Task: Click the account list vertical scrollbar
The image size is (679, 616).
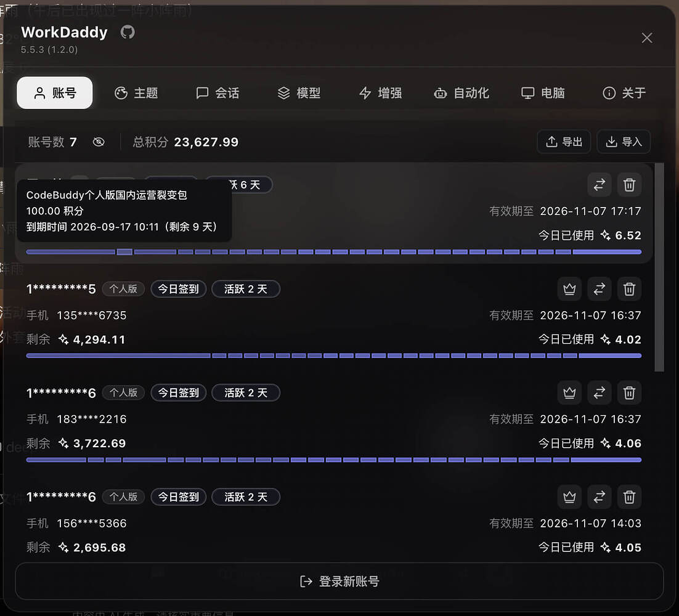Action: click(x=659, y=267)
